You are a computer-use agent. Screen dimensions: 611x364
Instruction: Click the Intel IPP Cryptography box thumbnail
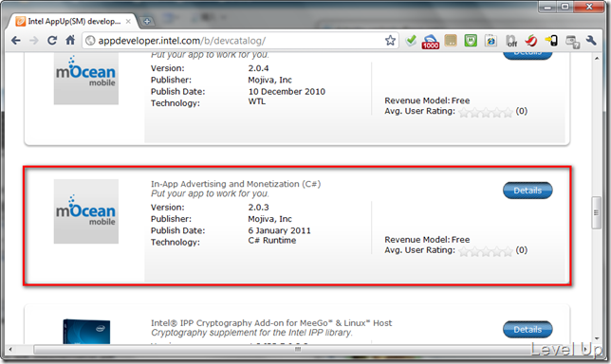pyautogui.click(x=86, y=332)
